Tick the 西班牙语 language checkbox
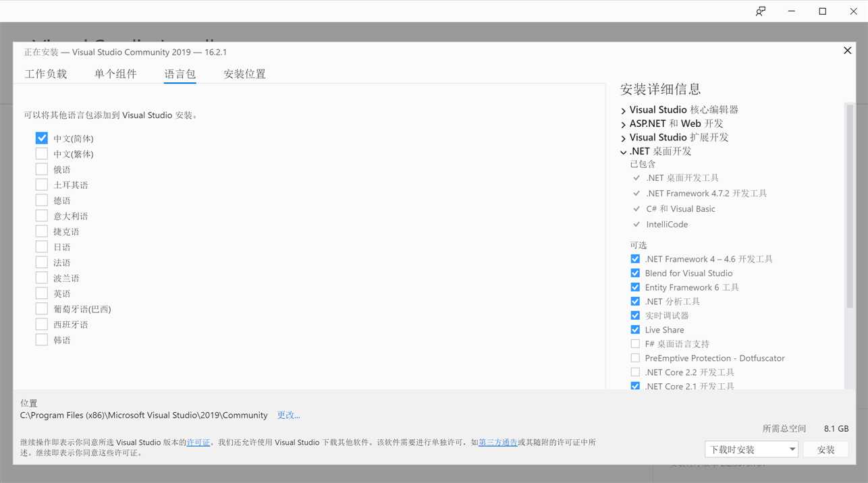Image resolution: width=868 pixels, height=483 pixels. point(42,324)
